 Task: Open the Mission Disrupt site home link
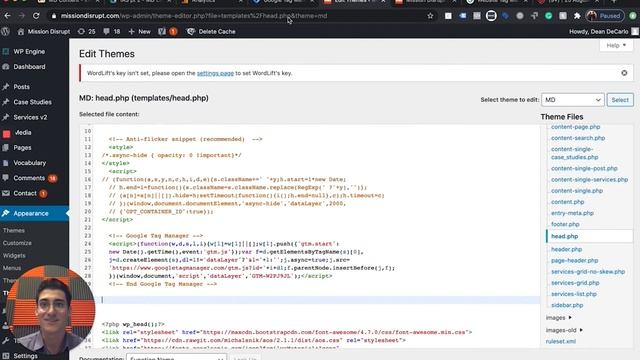click(43, 31)
